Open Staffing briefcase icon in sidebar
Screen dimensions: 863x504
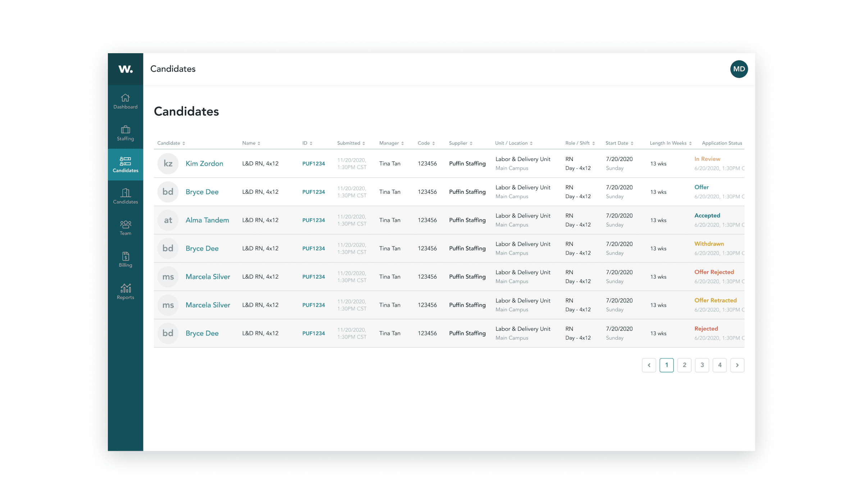[125, 129]
